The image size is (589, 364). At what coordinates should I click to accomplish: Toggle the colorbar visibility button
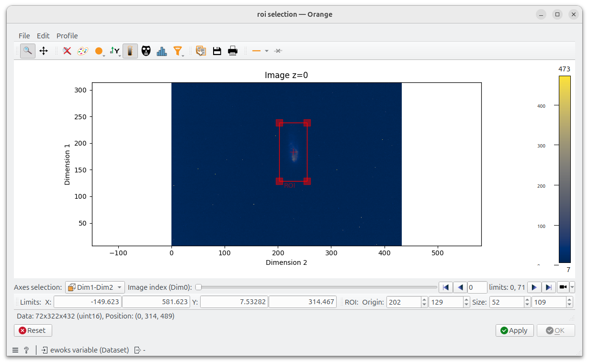[x=130, y=51]
